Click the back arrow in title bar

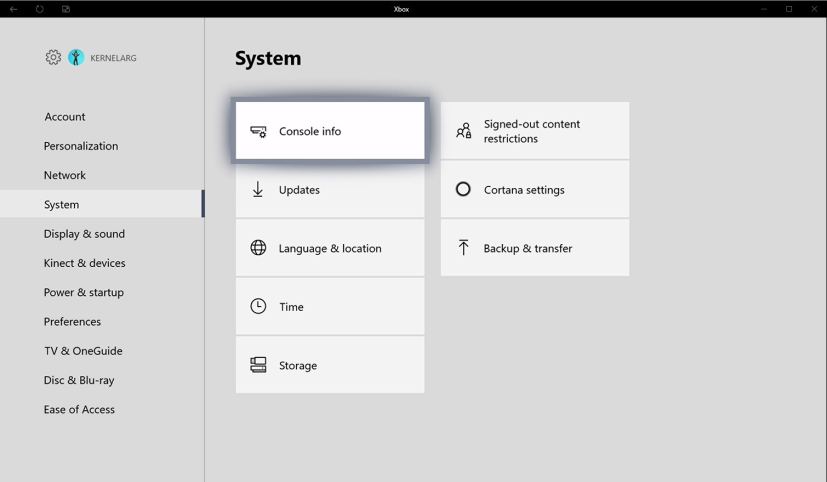(x=14, y=9)
